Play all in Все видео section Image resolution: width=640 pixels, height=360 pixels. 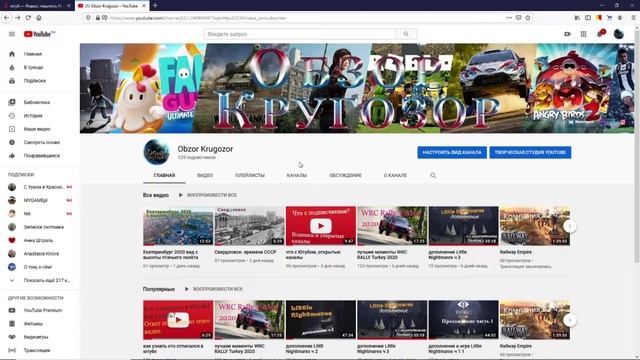pyautogui.click(x=208, y=195)
